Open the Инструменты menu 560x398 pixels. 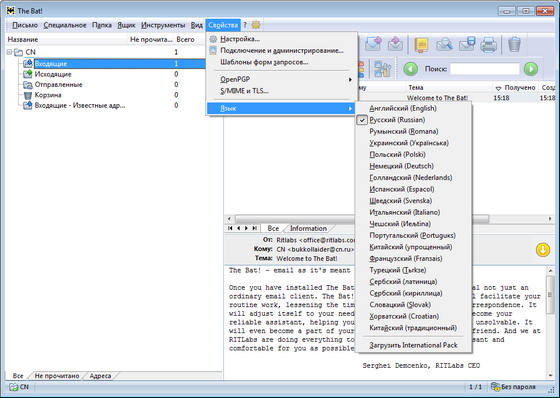coord(163,25)
